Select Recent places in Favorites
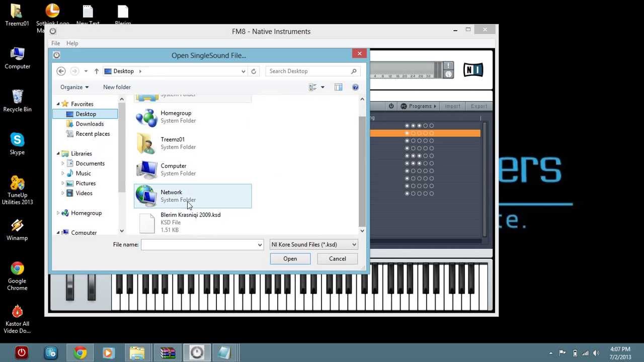Image resolution: width=644 pixels, height=362 pixels. 93,134
